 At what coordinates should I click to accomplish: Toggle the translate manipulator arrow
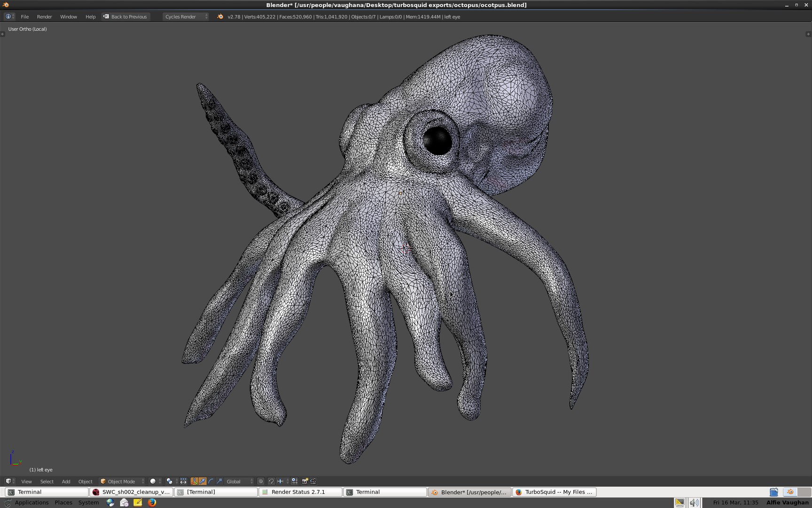pyautogui.click(x=203, y=481)
